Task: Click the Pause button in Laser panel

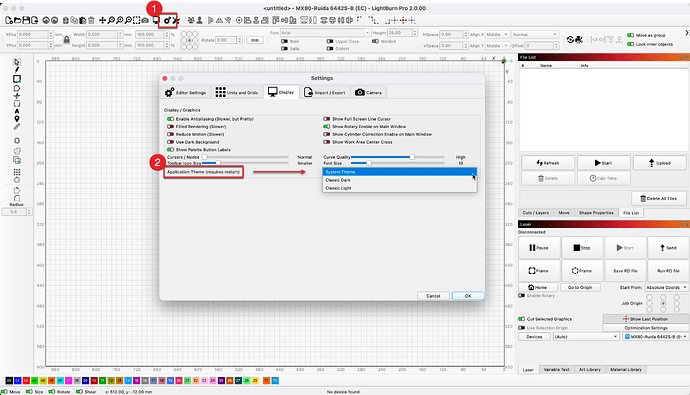Action: pos(539,248)
